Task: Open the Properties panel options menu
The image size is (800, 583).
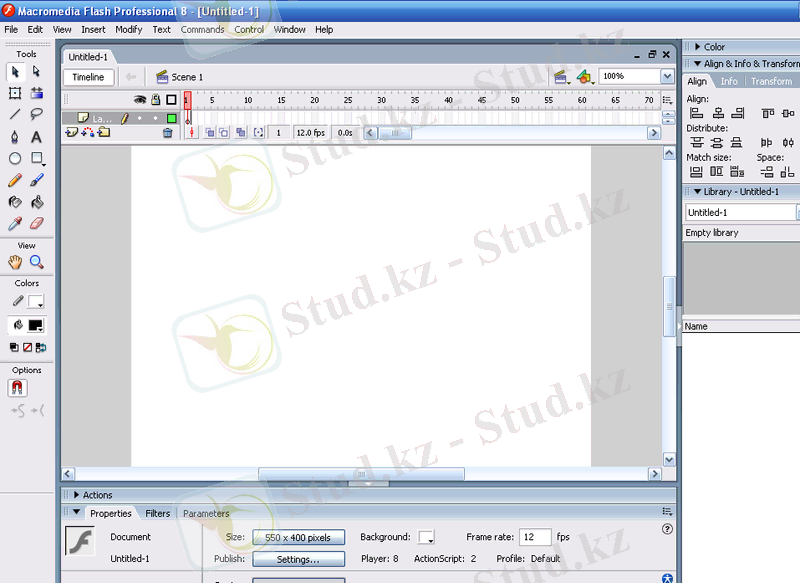Action: point(667,512)
